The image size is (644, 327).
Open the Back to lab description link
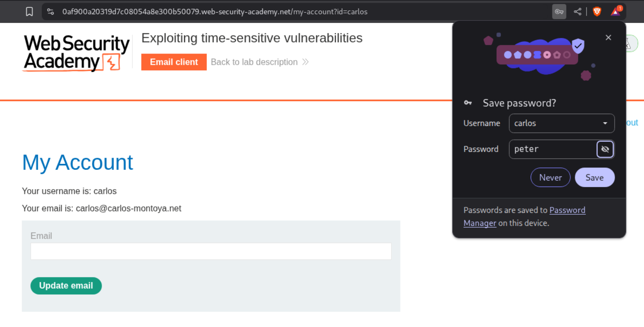pyautogui.click(x=254, y=62)
